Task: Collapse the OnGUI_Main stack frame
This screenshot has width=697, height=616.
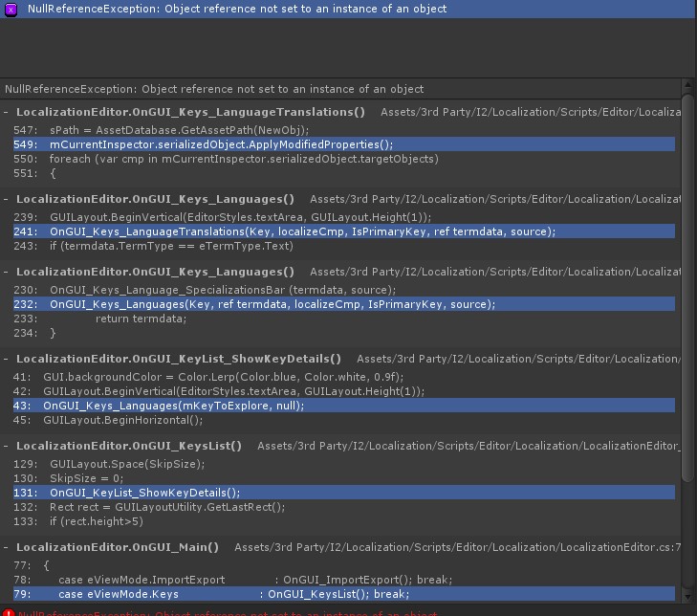Action: [8, 547]
